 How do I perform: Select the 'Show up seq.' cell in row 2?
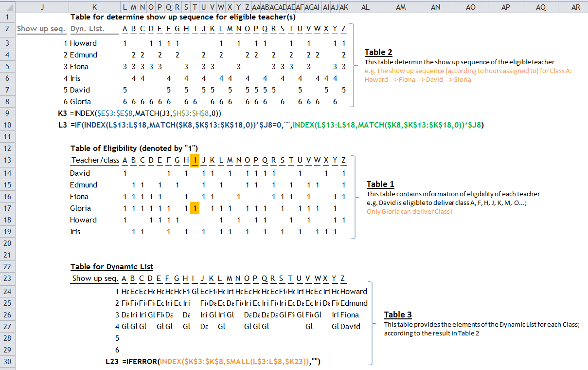pos(41,29)
